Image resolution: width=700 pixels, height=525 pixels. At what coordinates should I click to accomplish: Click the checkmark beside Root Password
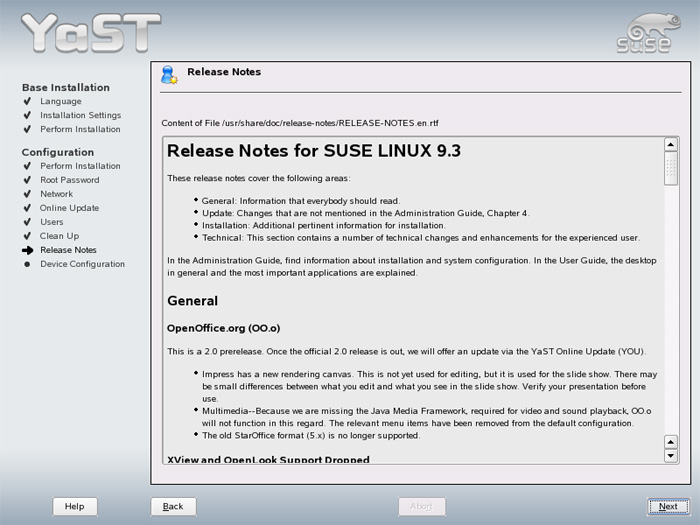point(27,180)
